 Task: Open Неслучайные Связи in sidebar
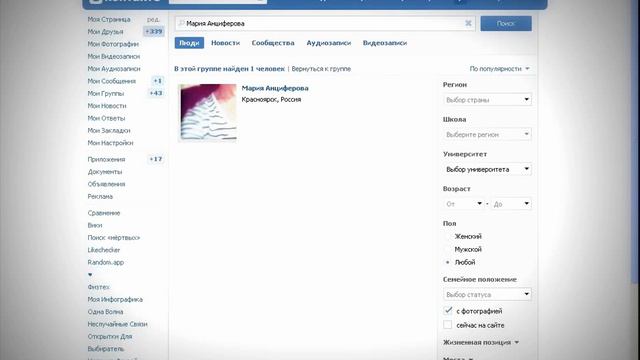coord(118,324)
